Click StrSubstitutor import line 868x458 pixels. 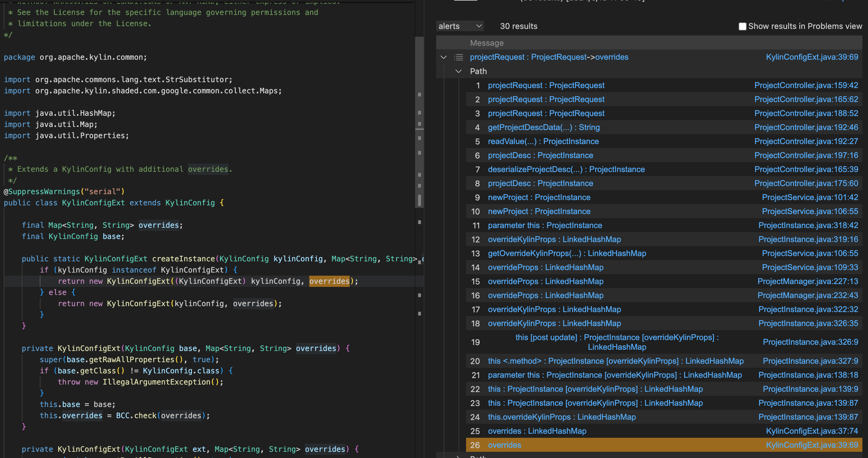118,80
